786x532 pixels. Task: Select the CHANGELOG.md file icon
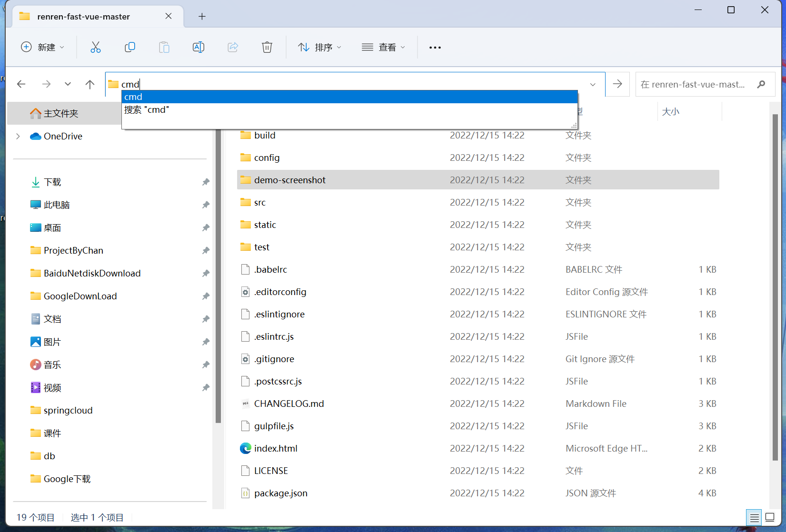[246, 404]
